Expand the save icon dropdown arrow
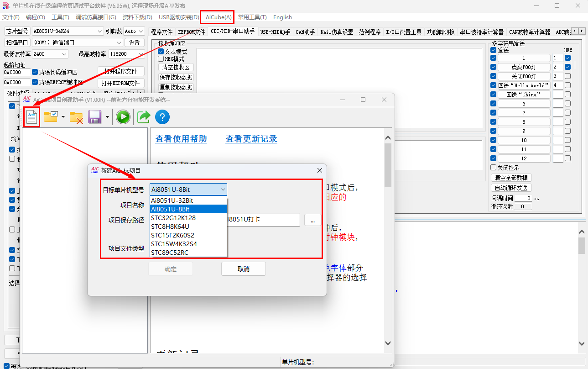 pyautogui.click(x=107, y=117)
